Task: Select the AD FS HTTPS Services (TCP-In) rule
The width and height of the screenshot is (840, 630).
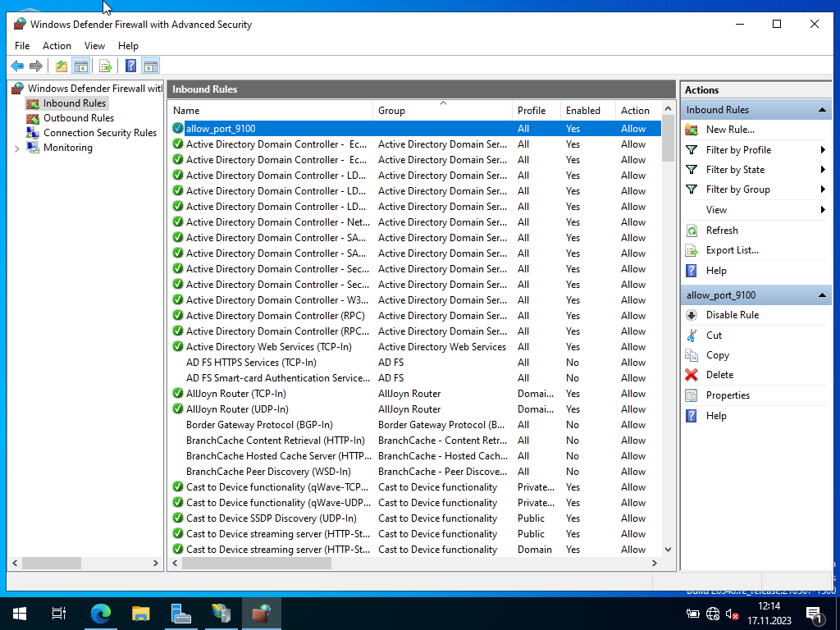Action: [x=416, y=362]
